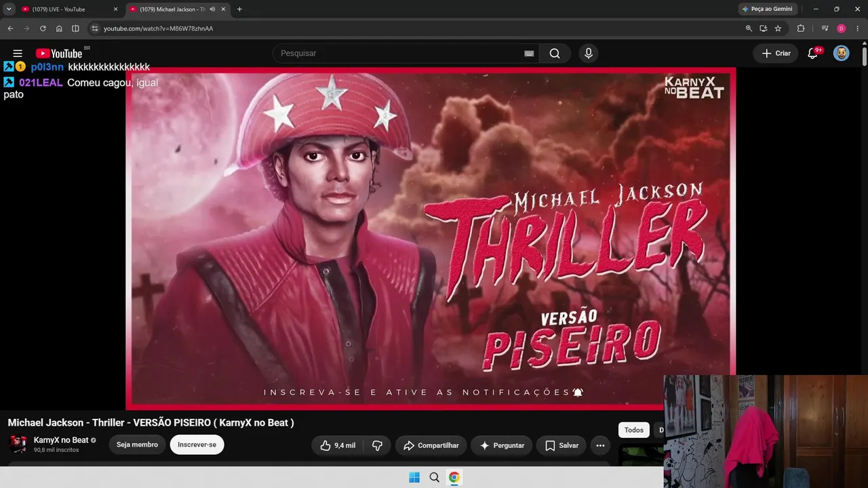The width and height of the screenshot is (868, 488).
Task: Open Windows taskbar search
Action: pos(435,478)
